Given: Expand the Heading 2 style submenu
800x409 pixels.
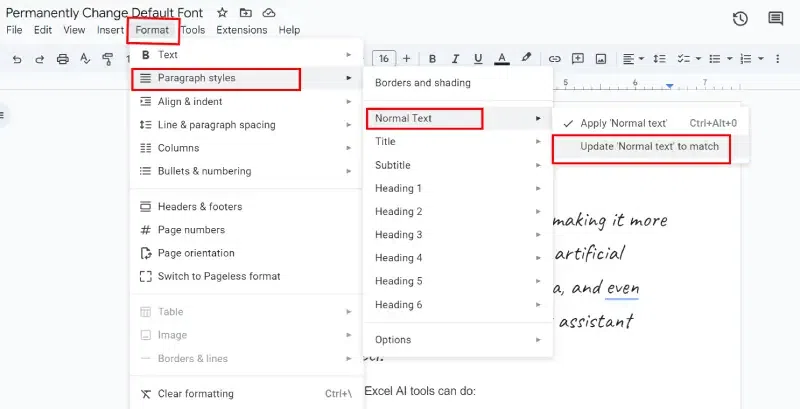Looking at the screenshot, I should [458, 212].
